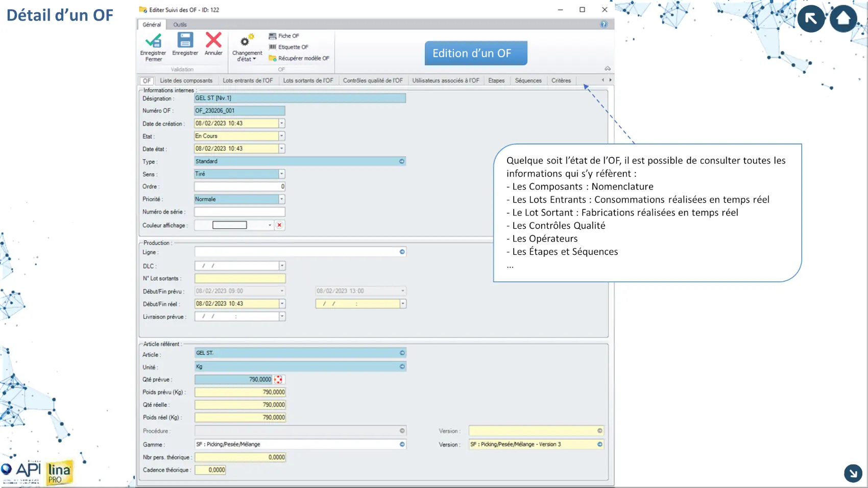Screen dimensions: 868x488
Task: Click the Numéro de série input field
Action: (239, 212)
